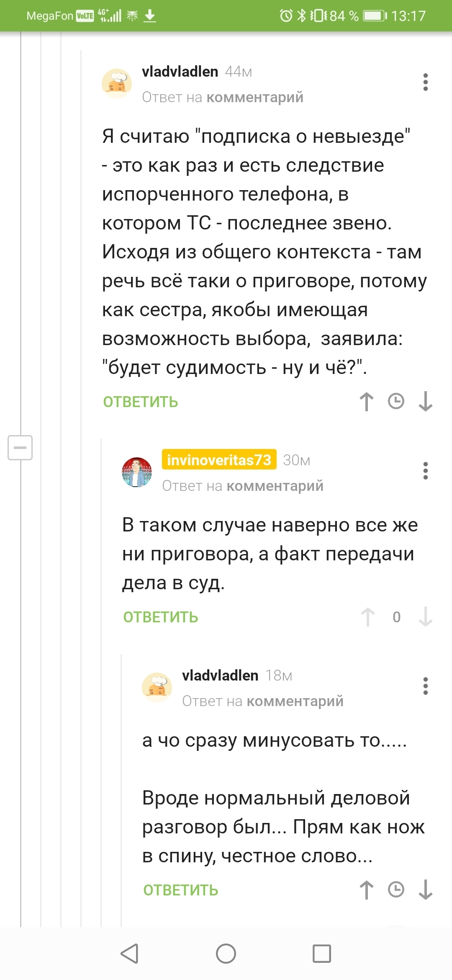
Task: Upvote the first vladvladlen comment
Action: click(367, 402)
